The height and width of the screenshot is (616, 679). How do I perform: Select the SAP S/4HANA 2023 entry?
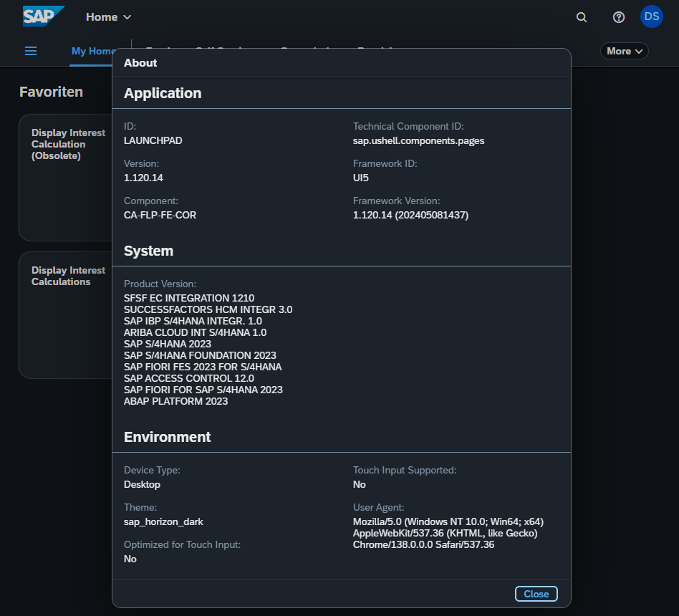point(167,344)
